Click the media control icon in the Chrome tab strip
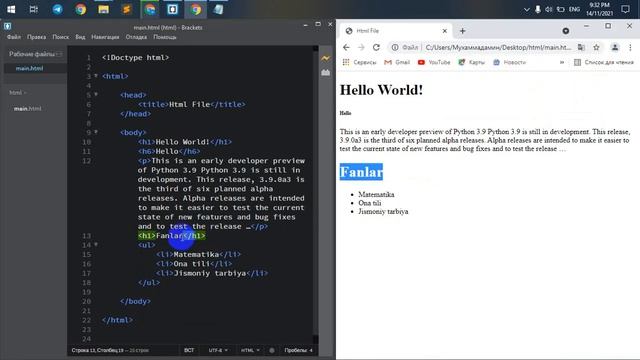Screen dimensions: 640x360 tap(566, 31)
